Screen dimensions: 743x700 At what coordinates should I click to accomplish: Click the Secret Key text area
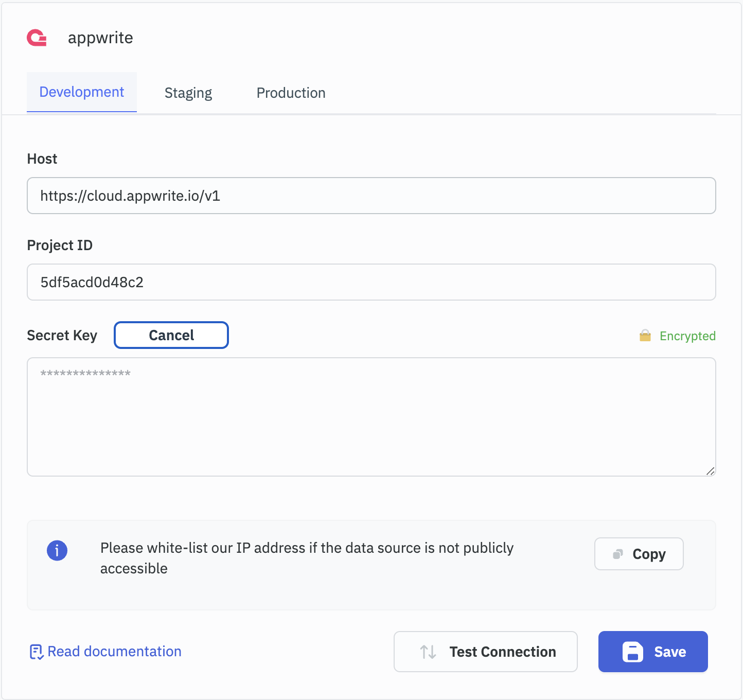coord(371,417)
